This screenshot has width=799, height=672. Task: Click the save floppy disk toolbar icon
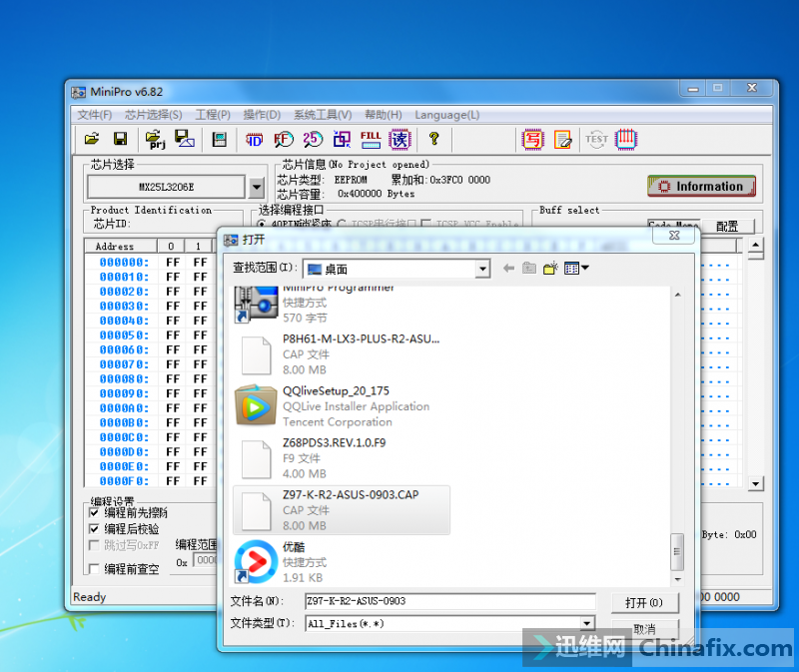click(x=120, y=139)
